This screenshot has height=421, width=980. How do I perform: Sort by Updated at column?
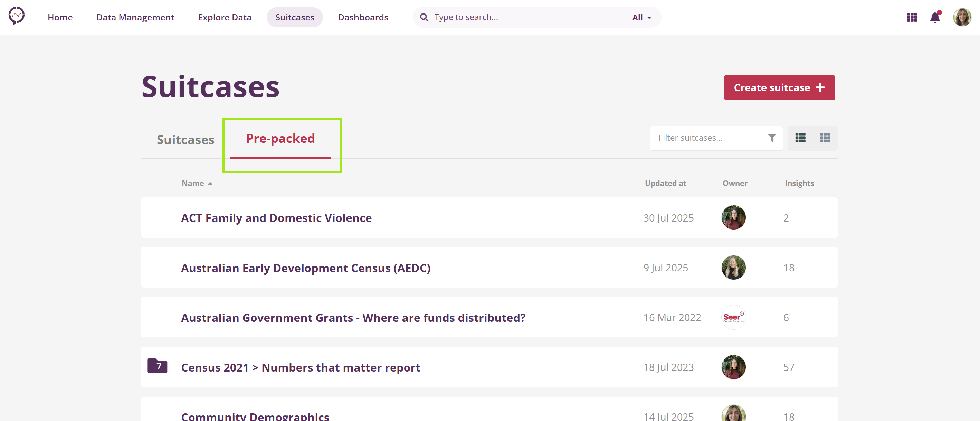pyautogui.click(x=665, y=184)
